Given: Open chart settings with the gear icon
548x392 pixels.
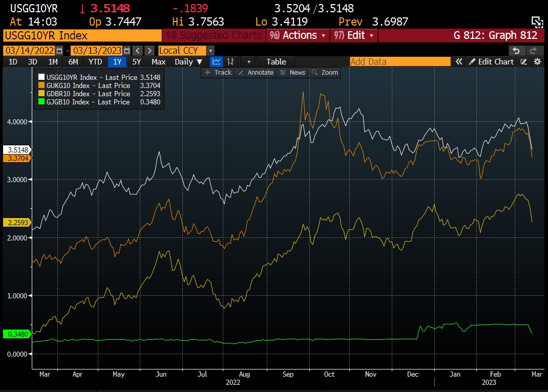Looking at the screenshot, I should click(537, 61).
